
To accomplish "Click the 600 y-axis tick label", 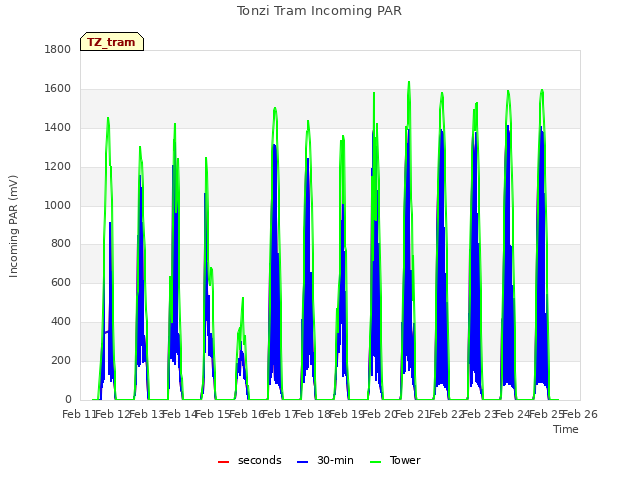I will [61, 282].
